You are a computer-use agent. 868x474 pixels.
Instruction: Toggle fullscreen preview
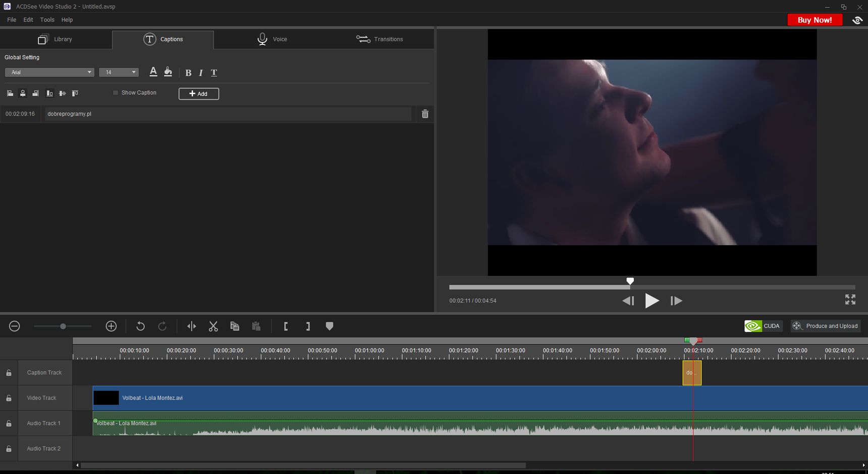(x=850, y=300)
